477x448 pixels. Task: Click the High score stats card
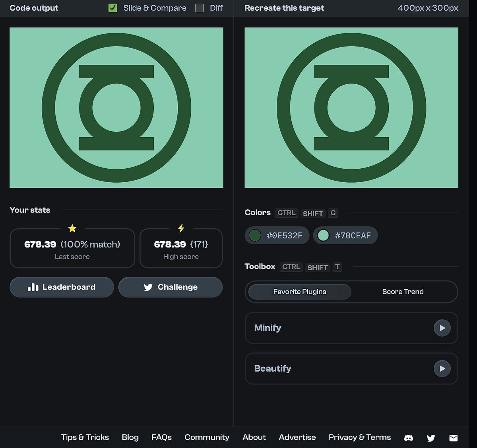181,249
